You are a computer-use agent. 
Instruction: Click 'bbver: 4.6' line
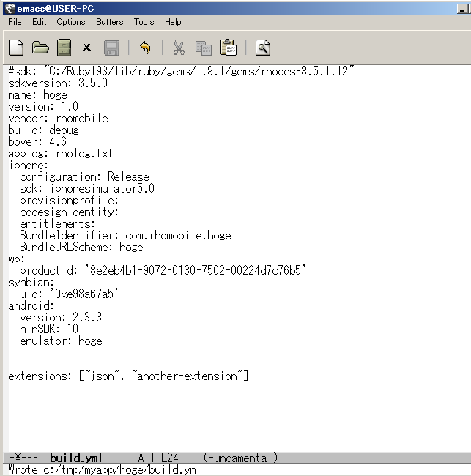click(37, 142)
